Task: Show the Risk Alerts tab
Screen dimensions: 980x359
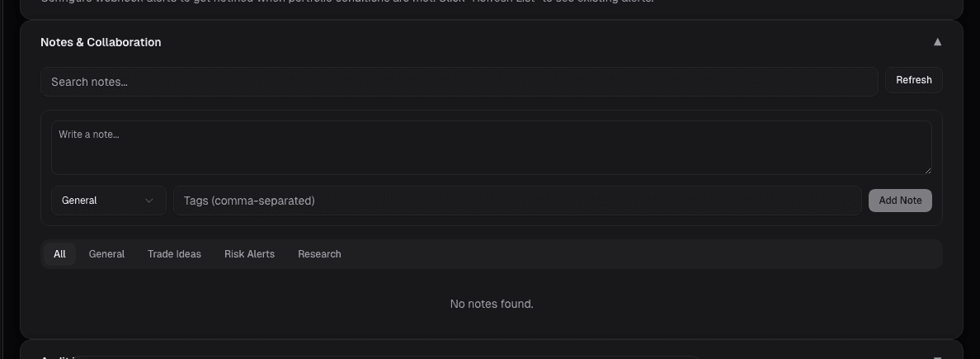Action: coord(249,254)
